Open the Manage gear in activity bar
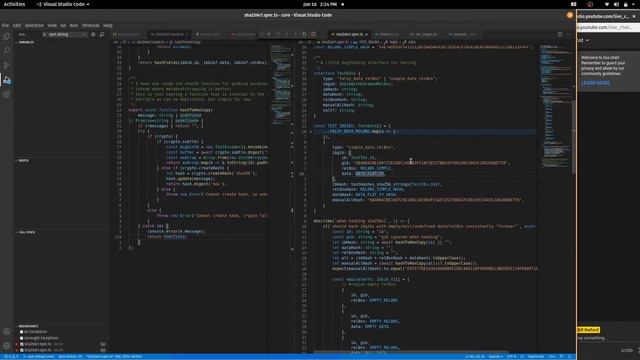Image resolution: width=640 pixels, height=360 pixels. [7, 346]
